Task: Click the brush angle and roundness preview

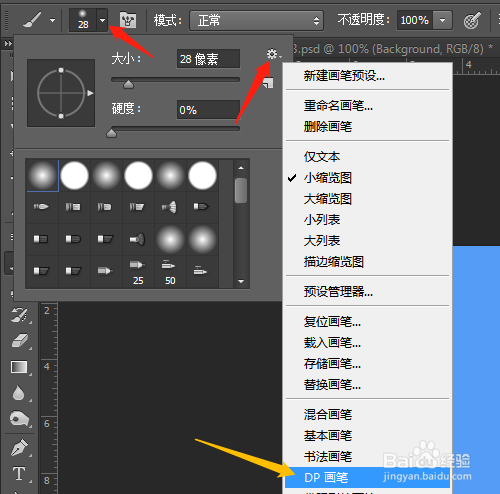Action: coord(61,93)
